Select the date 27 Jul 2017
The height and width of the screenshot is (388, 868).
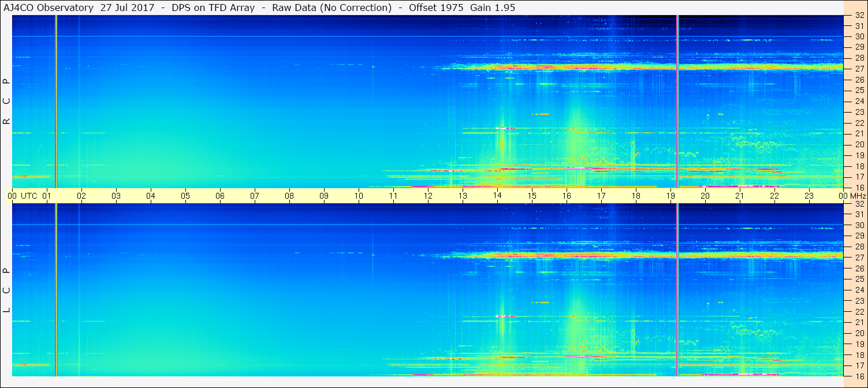click(127, 8)
